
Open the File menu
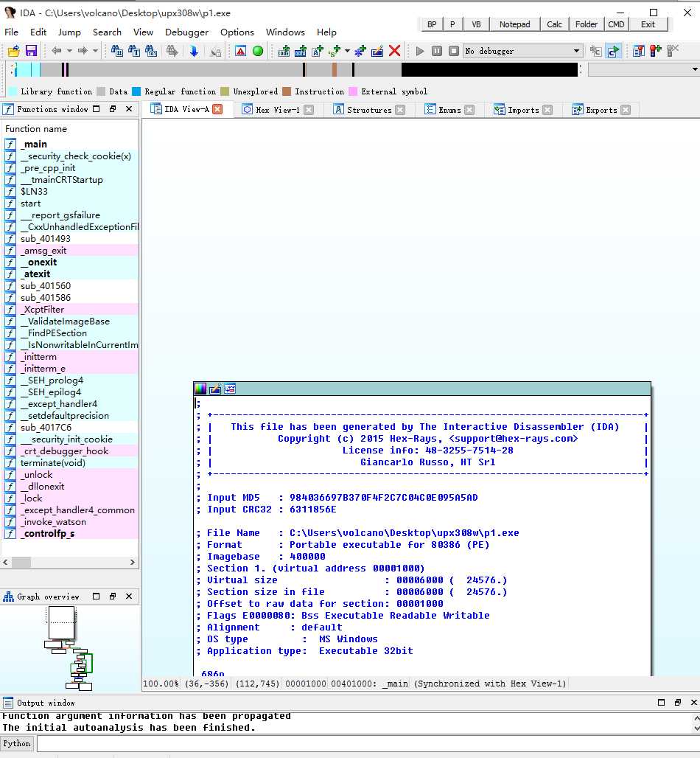(11, 32)
